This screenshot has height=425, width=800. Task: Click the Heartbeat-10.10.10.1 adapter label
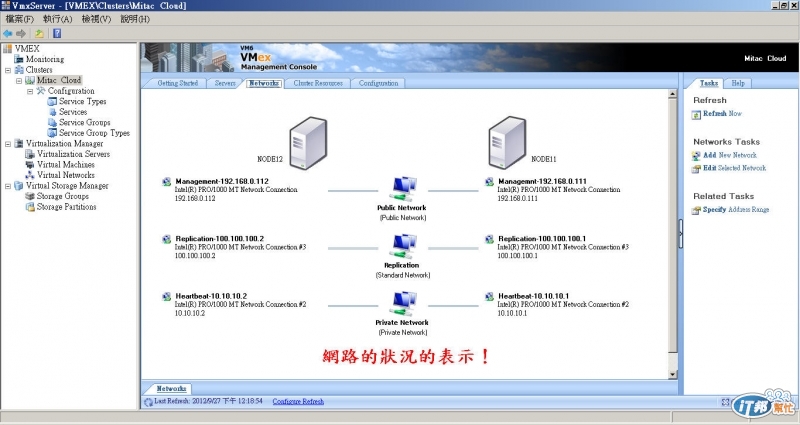(x=534, y=296)
